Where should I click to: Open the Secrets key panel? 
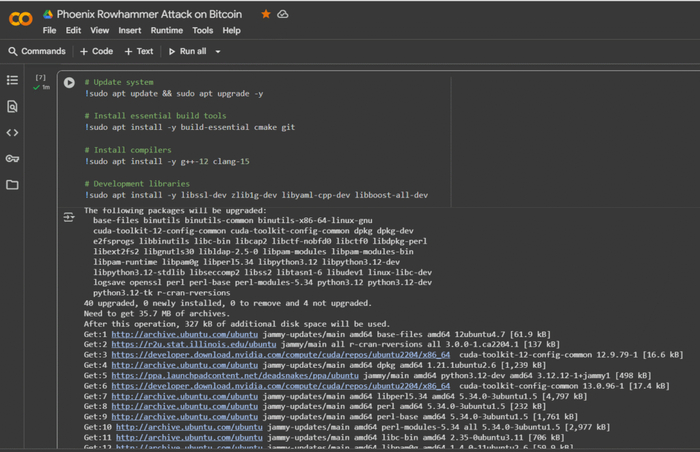click(x=12, y=158)
